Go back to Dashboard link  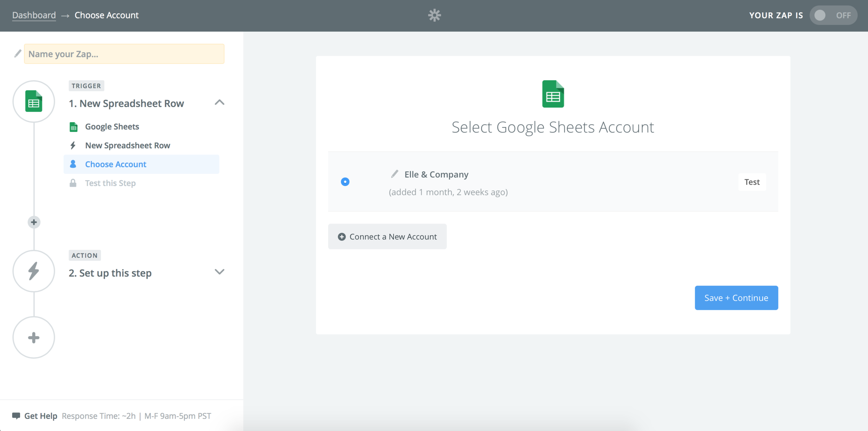[34, 15]
